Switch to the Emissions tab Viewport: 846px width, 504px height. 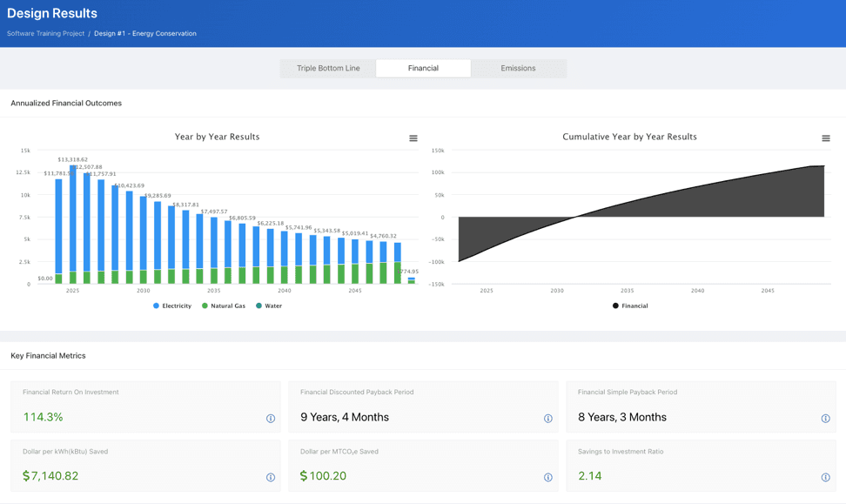[518, 68]
